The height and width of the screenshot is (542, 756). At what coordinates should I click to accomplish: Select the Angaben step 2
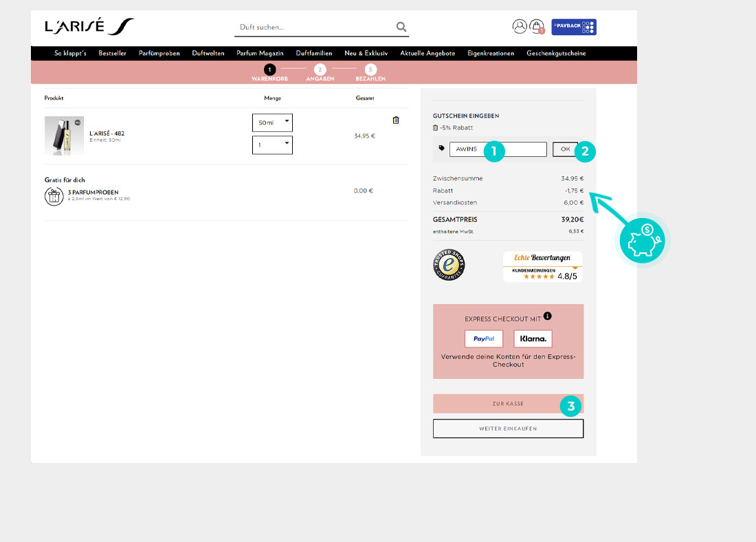[320, 72]
